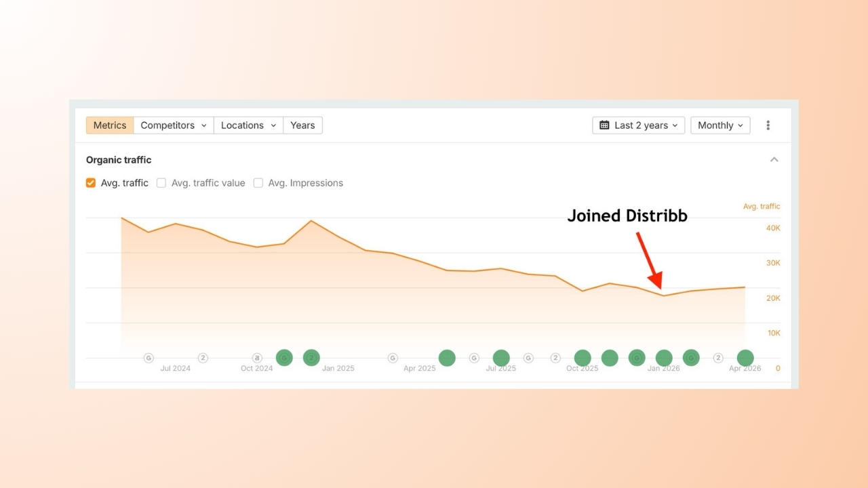Click the white G marker just left of Jul 2025

[x=474, y=358]
